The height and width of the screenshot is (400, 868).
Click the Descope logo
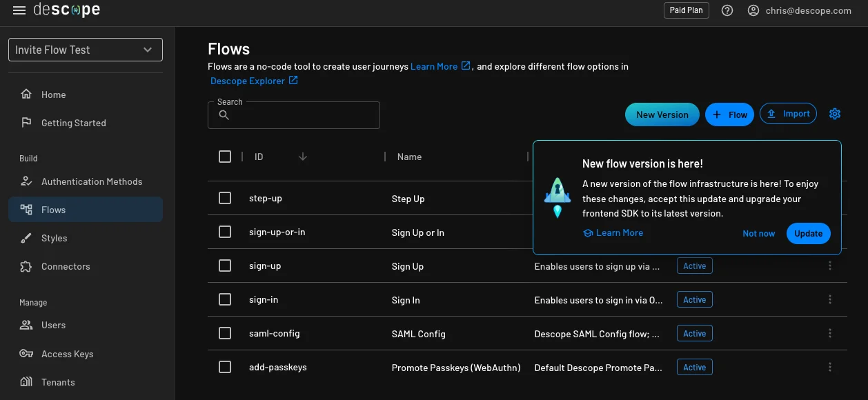pos(67,10)
